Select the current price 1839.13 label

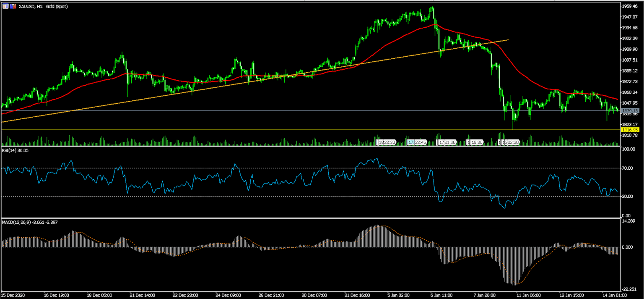tap(630, 110)
